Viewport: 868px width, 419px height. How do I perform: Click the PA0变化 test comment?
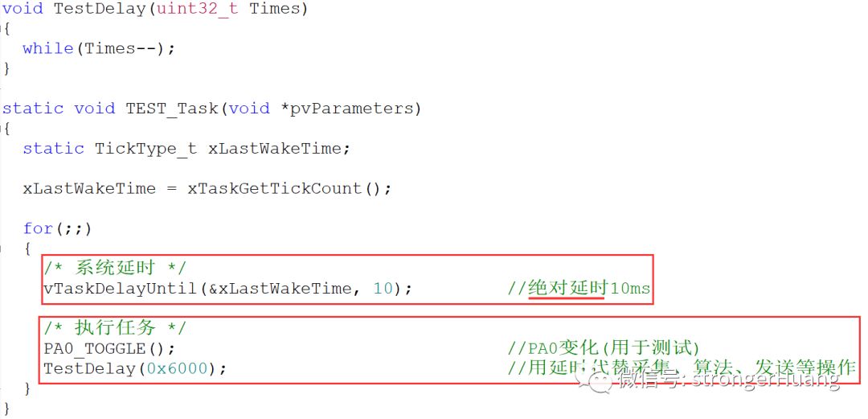click(x=604, y=348)
